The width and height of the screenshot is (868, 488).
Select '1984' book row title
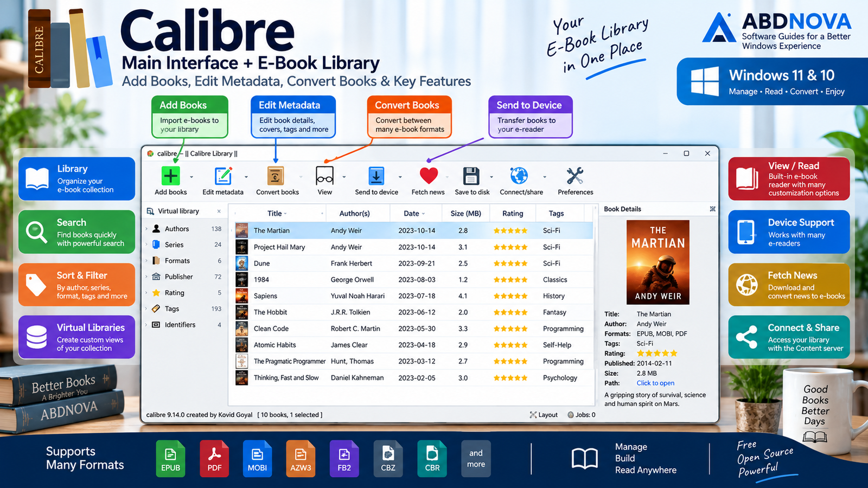[261, 279]
